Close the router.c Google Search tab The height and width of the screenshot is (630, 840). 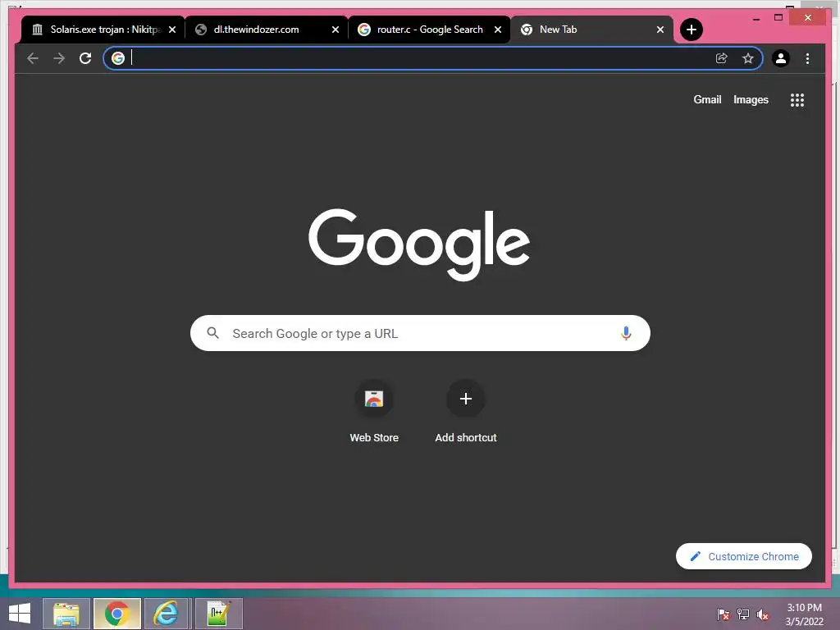click(498, 30)
